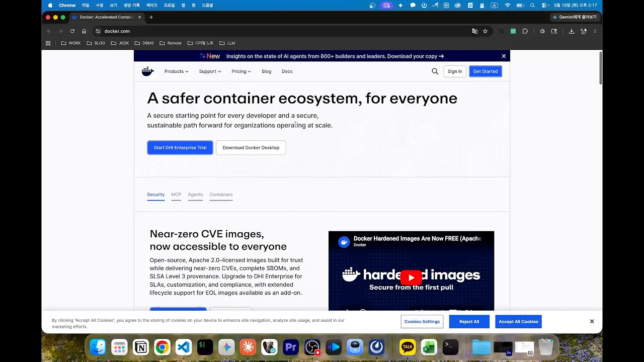
Task: Click the translate page icon in address bar
Action: pyautogui.click(x=474, y=31)
